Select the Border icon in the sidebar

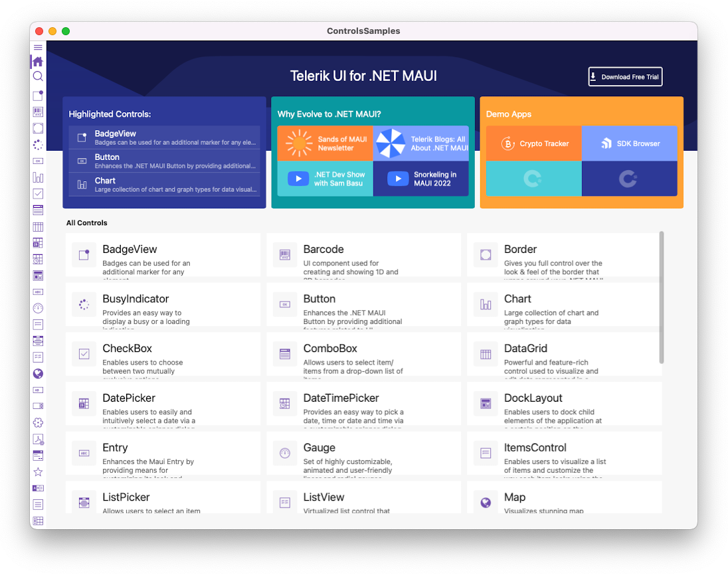[38, 128]
